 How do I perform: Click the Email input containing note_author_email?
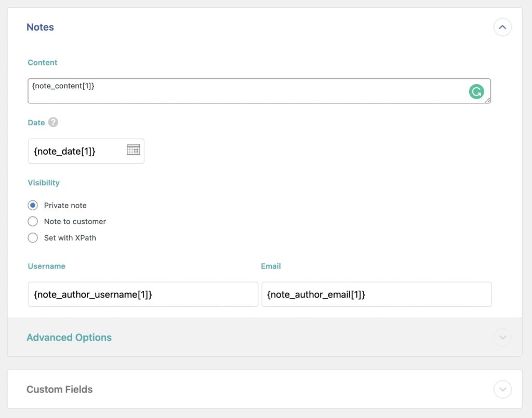click(x=376, y=294)
